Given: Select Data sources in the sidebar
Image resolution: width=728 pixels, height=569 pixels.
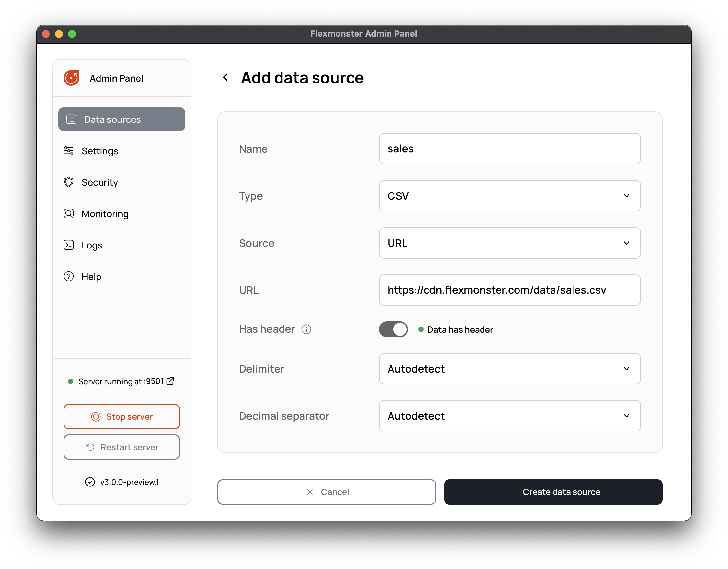Looking at the screenshot, I should 122,119.
